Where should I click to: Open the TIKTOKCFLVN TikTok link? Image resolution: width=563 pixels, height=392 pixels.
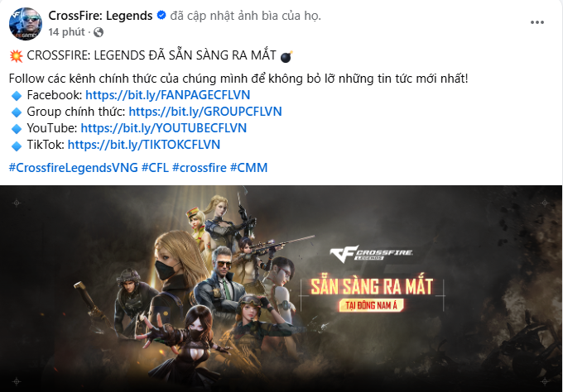coord(144,145)
